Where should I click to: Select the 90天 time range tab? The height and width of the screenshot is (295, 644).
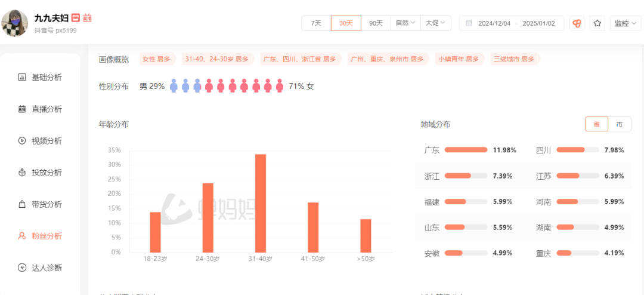click(x=376, y=23)
